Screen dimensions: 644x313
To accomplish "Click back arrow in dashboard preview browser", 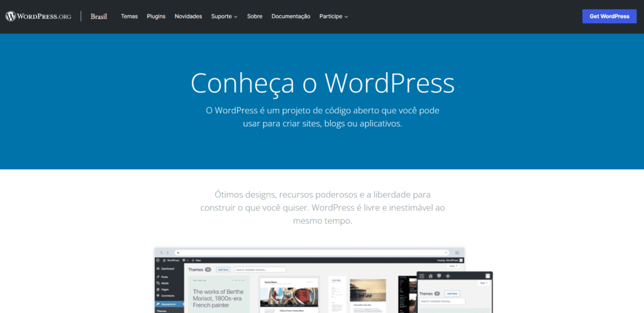I will click(x=162, y=253).
